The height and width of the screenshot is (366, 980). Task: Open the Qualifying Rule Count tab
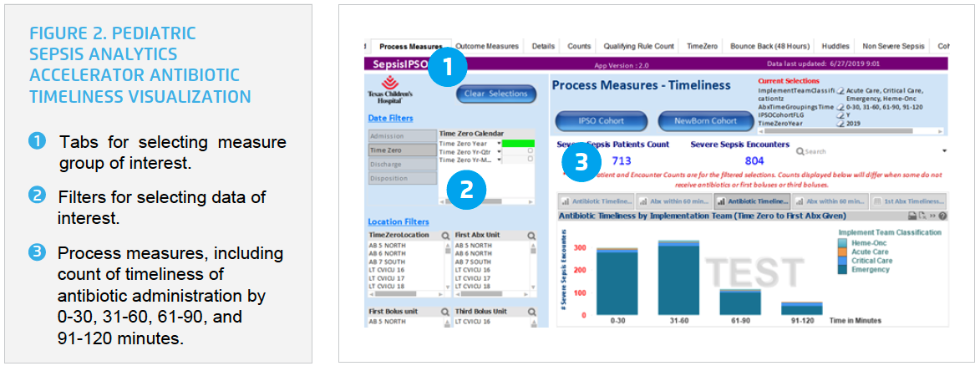click(638, 46)
